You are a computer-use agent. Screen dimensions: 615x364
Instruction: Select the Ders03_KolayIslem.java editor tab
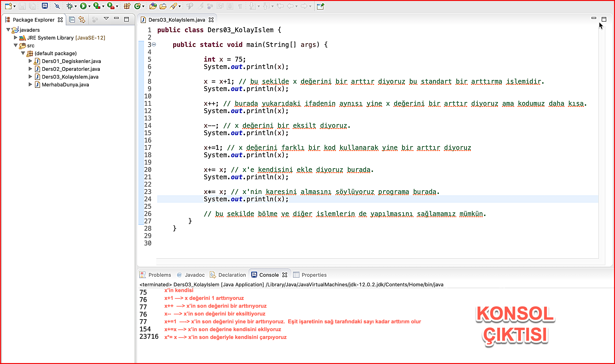177,20
